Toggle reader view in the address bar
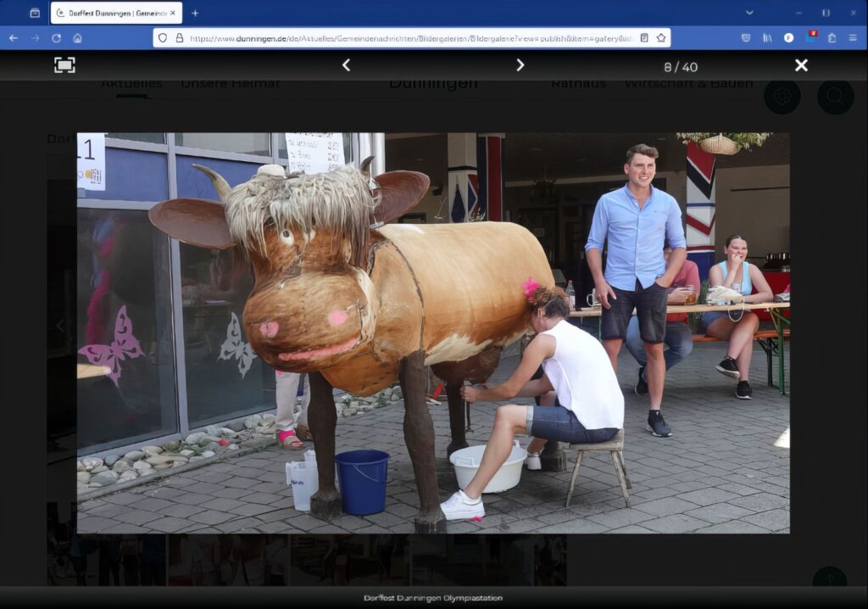868x609 pixels. (644, 38)
